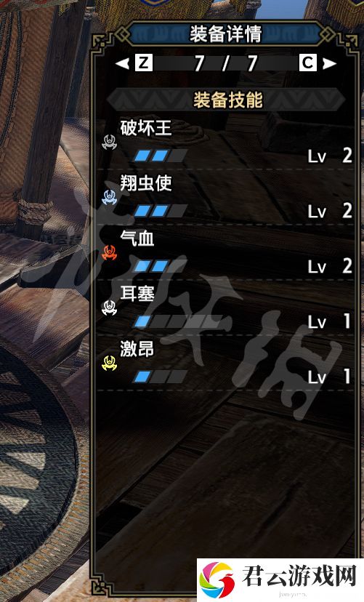Click the 7 / 7 page indicator
Screen dimensions: 364x602
click(225, 63)
